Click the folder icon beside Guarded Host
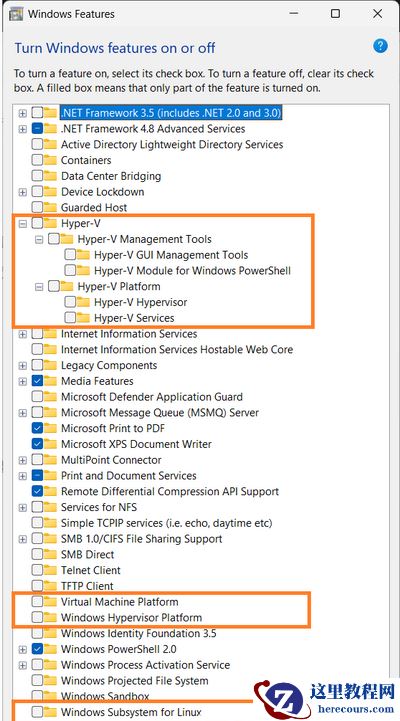 pyautogui.click(x=50, y=207)
